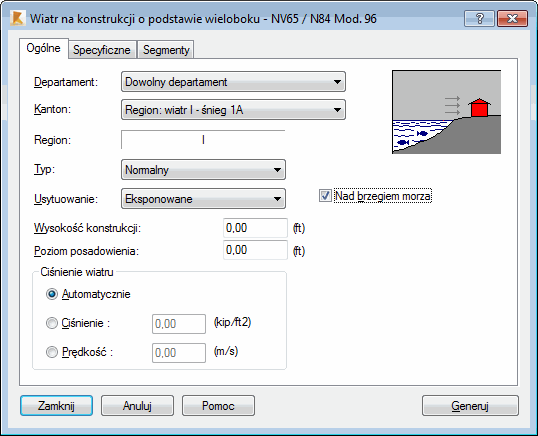Image resolution: width=538 pixels, height=436 pixels.
Task: Open the Typ dropdown set to Normalny
Action: tap(203, 169)
